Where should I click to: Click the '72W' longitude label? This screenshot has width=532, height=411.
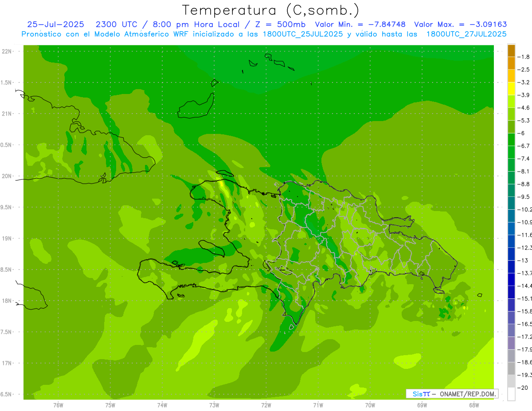pos(266,405)
